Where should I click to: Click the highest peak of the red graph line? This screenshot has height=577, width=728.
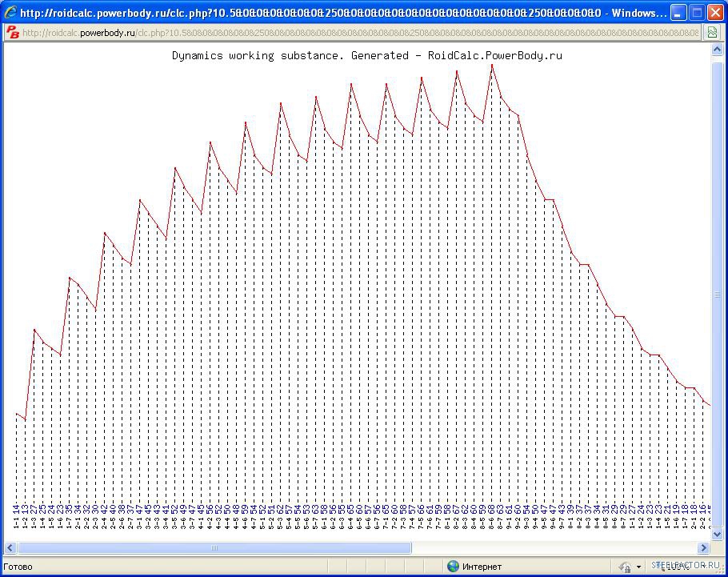pyautogui.click(x=492, y=65)
